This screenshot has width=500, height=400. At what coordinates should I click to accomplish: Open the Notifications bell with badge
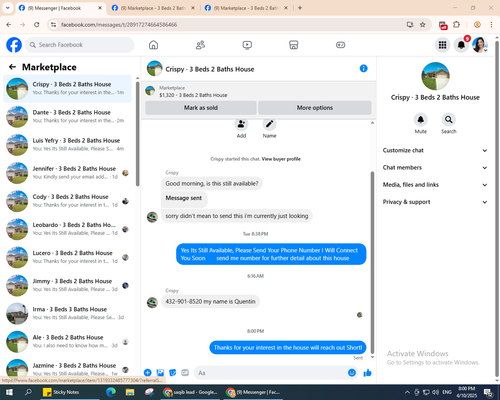[x=461, y=45]
